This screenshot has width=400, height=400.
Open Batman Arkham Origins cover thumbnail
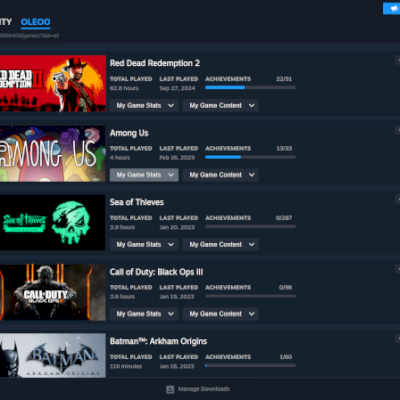tap(53, 355)
